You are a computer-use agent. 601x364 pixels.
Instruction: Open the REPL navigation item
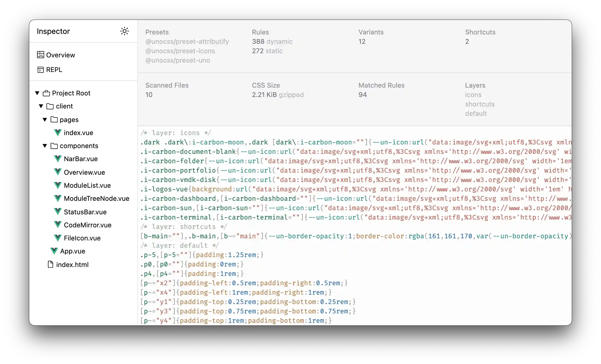coord(54,70)
